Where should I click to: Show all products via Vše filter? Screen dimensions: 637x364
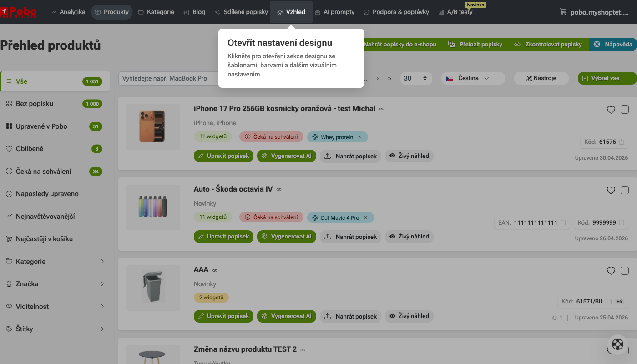pos(55,81)
